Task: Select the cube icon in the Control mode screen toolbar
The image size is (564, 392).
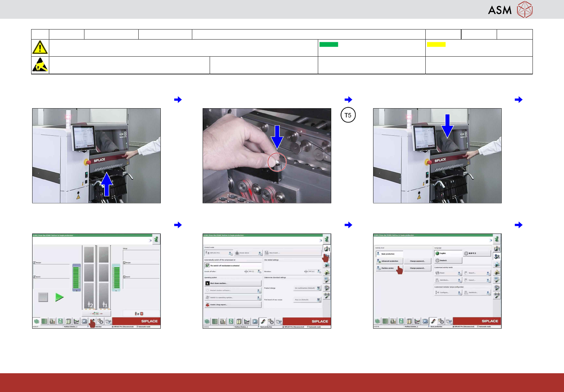Action: [x=207, y=321]
